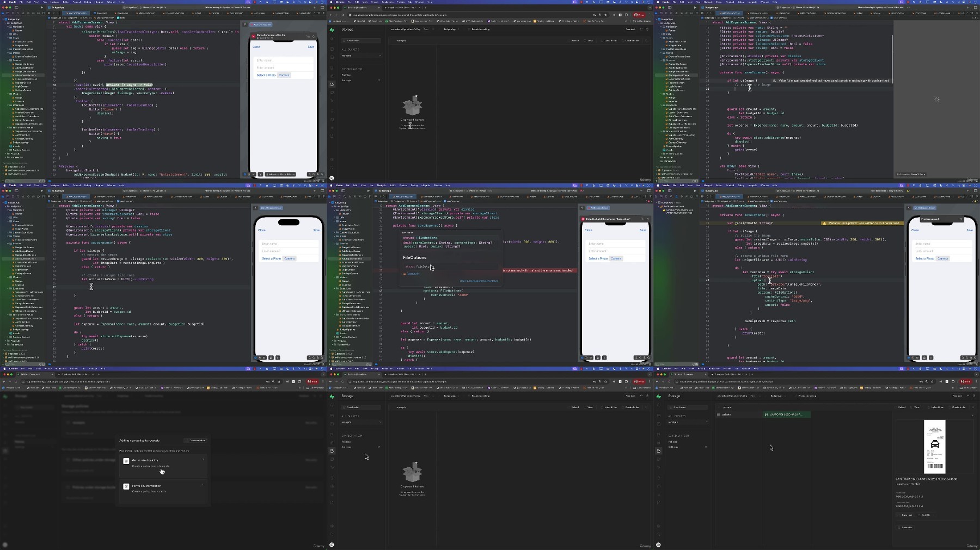Click Enter amount field under 'Failed to build' banner

(615, 251)
